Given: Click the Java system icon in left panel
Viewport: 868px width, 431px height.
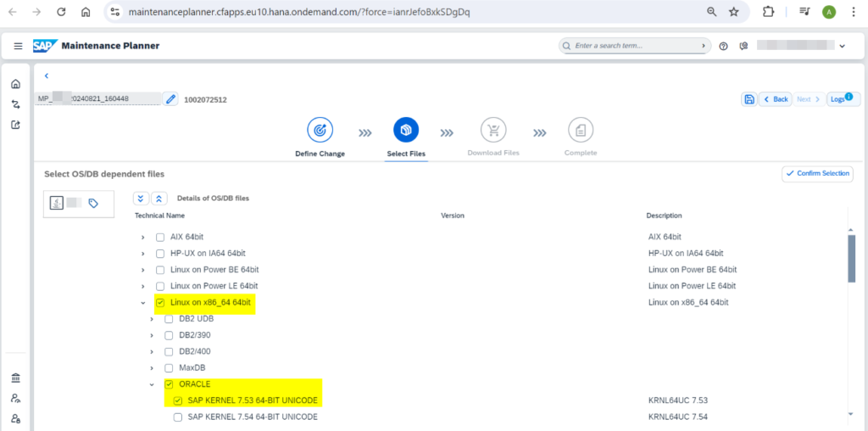Looking at the screenshot, I should 57,203.
